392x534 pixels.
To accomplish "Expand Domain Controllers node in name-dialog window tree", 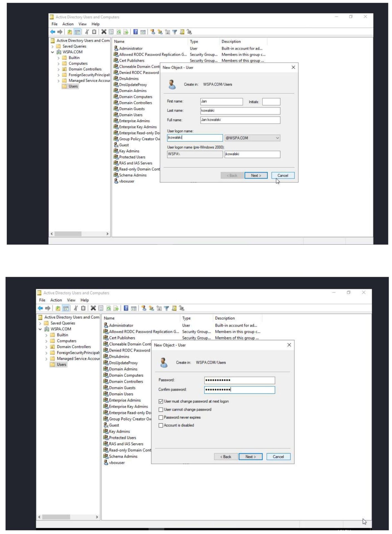I will tap(58, 69).
